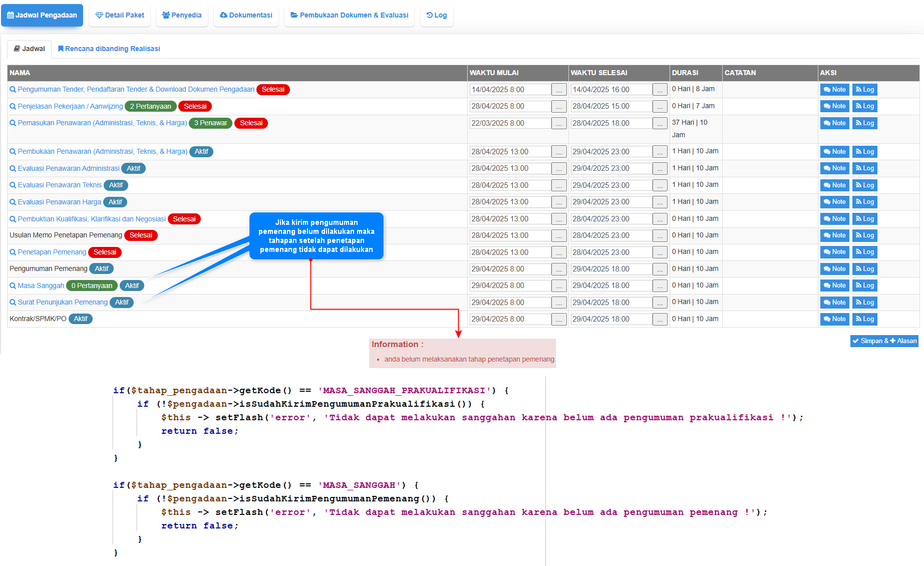Open Log for Kontrak/SPMK/PO row
Screen dimensions: 924x566
tap(864, 319)
